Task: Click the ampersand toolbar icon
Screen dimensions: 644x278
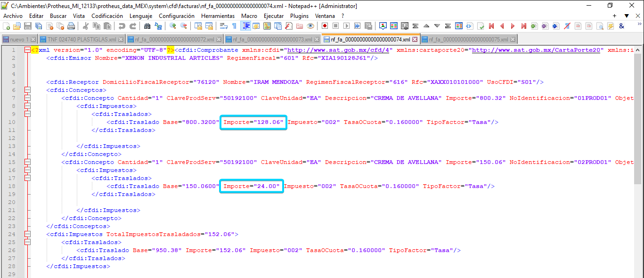Action: pyautogui.click(x=621, y=26)
